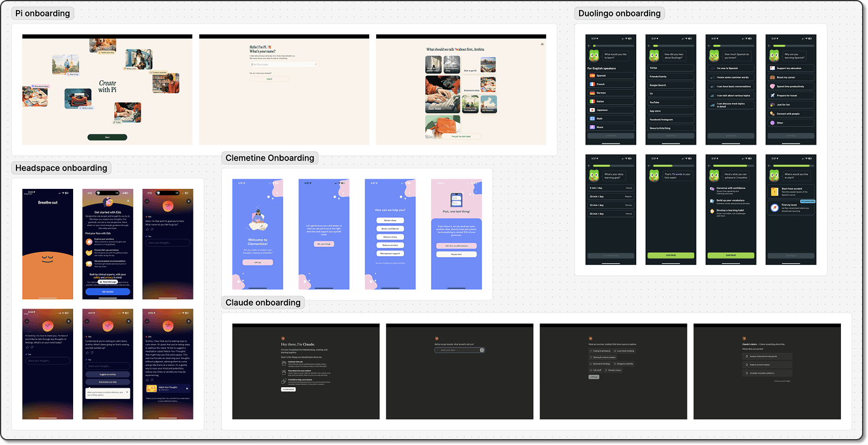Click the phone illustration on 'Psst, one last thing' screen
Viewport: 868px width, 445px height.
456,200
